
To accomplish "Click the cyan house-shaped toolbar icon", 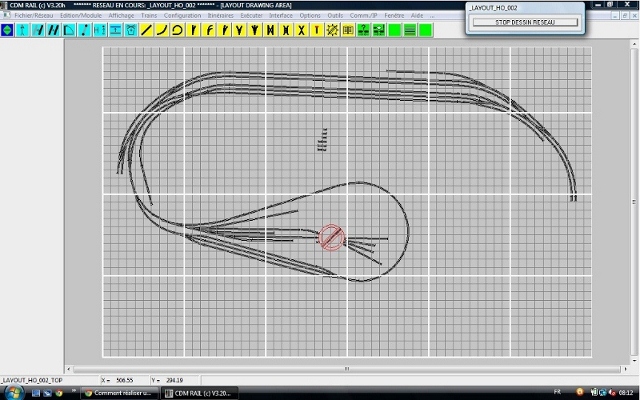I will [132, 30].
